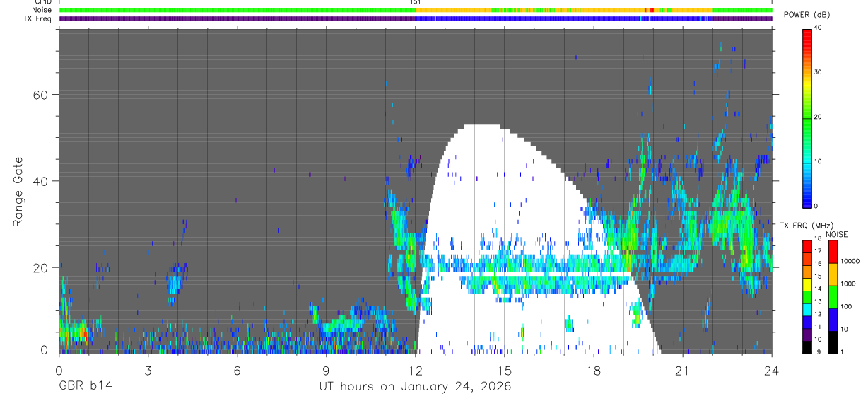Image resolution: width=868 pixels, height=401 pixels.
Task: Click the TX Freq row label at top
Action: coord(38,18)
